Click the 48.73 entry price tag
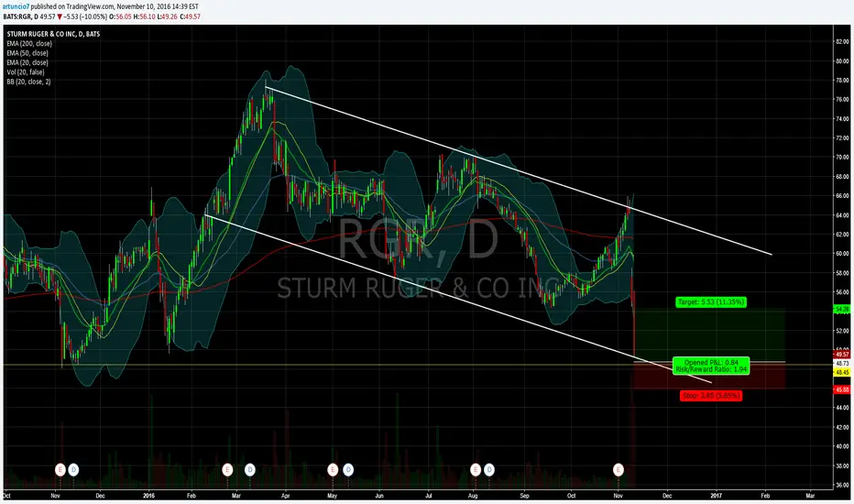854x504 pixels. point(842,364)
